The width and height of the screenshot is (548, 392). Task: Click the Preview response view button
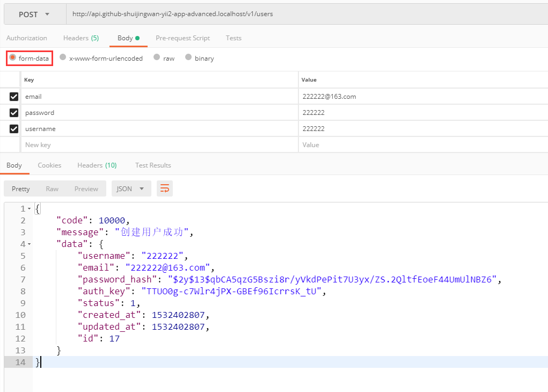(86, 188)
